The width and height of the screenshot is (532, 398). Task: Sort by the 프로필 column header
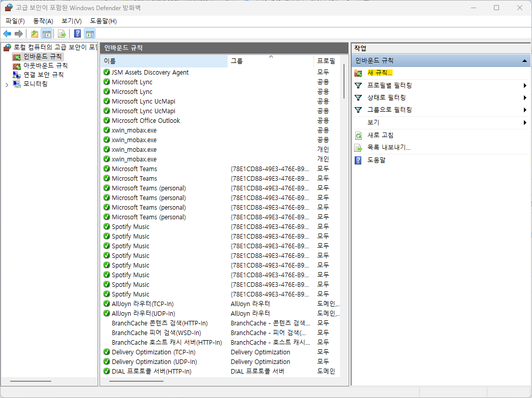pyautogui.click(x=327, y=61)
